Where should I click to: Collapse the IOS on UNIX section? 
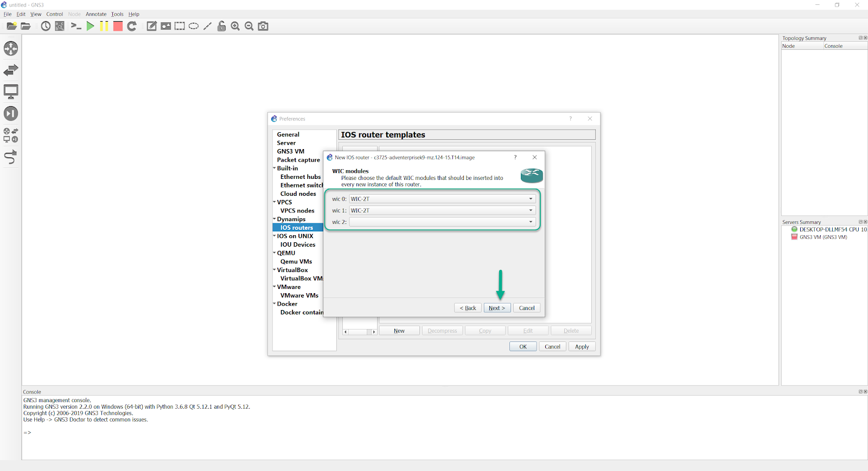pyautogui.click(x=275, y=236)
